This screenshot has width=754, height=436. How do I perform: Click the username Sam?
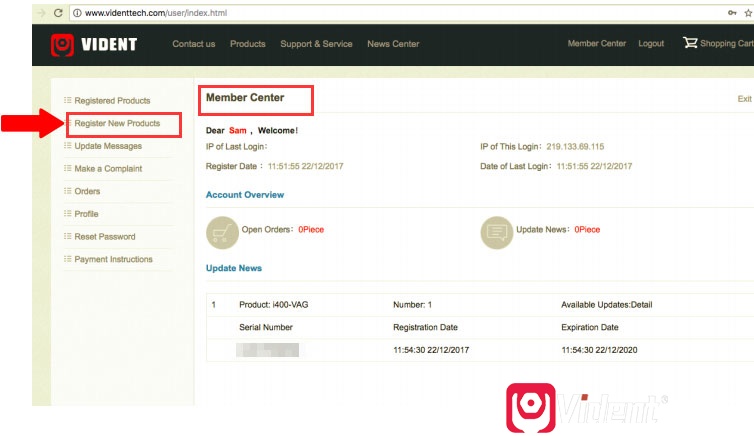pos(238,130)
